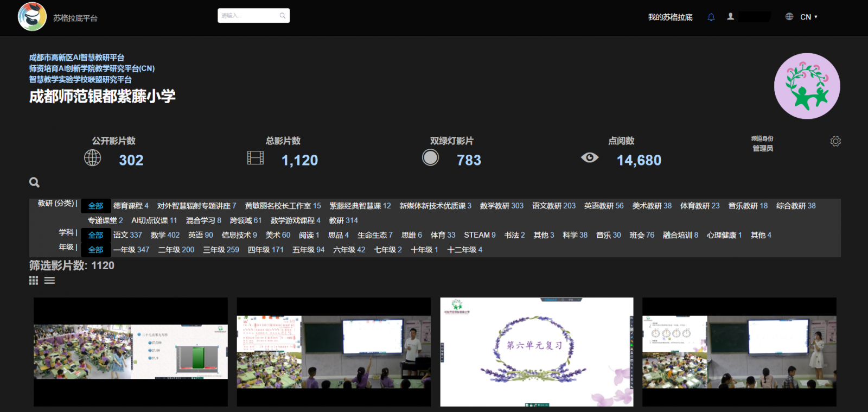Select 全部 in the 学科 filter row
The height and width of the screenshot is (412, 868).
click(95, 235)
